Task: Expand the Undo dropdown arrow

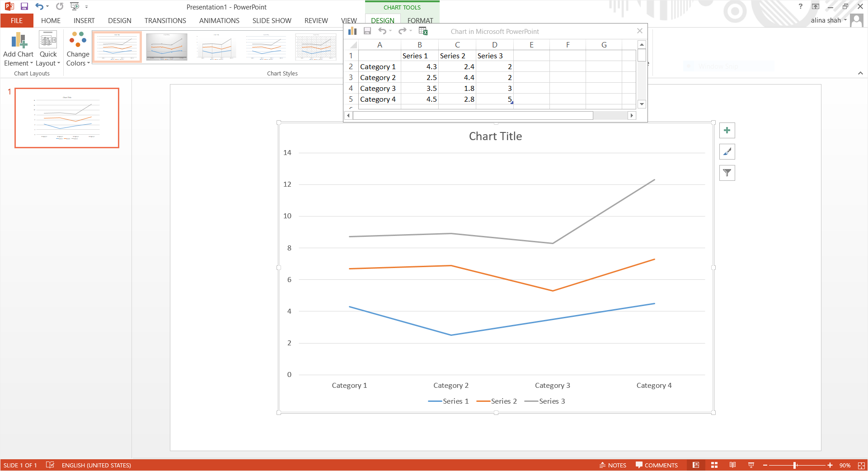Action: [47, 7]
